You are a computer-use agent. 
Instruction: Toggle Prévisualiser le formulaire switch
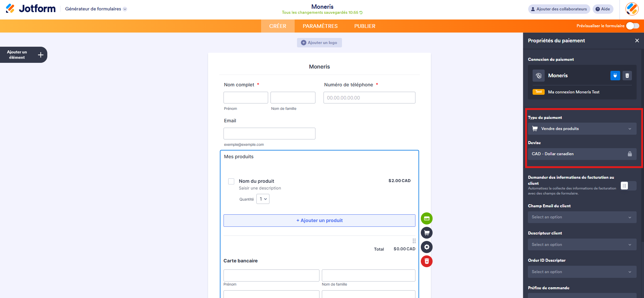click(633, 26)
